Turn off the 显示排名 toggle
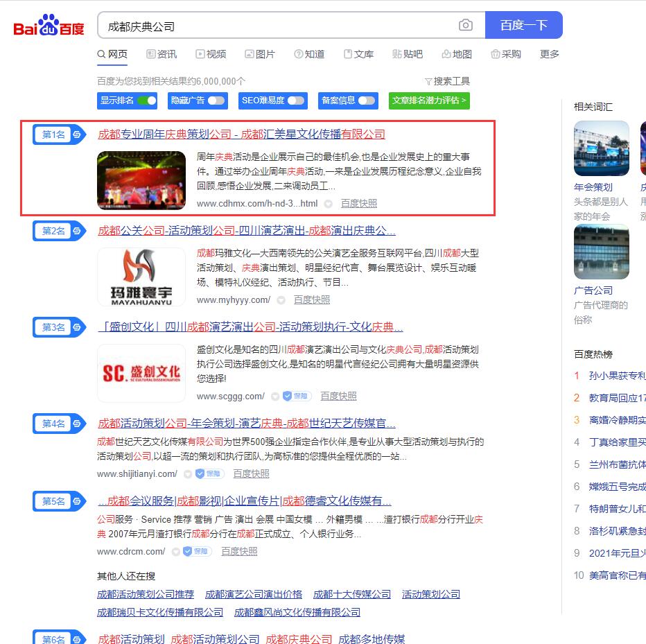646x644 pixels. coord(146,101)
